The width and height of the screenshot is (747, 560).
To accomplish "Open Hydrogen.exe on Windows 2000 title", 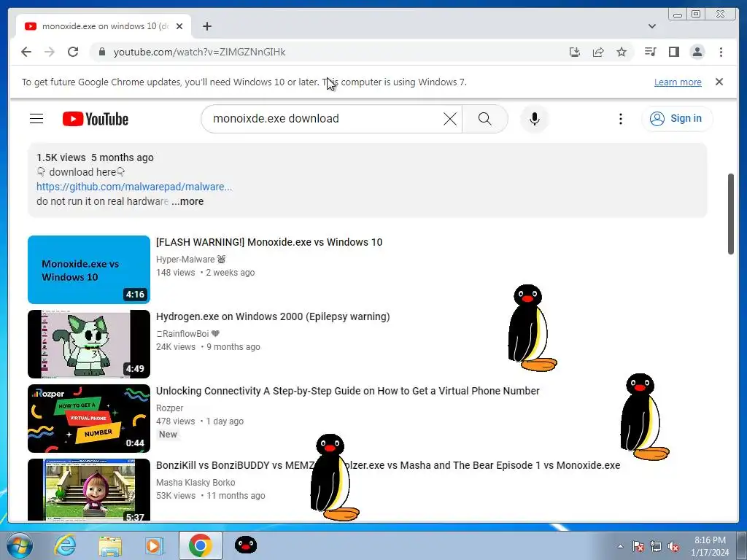I will (x=273, y=316).
